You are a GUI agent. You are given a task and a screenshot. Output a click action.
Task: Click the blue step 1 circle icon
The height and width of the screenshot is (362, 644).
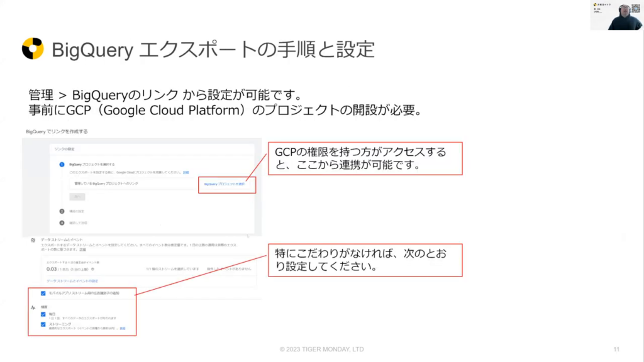62,165
